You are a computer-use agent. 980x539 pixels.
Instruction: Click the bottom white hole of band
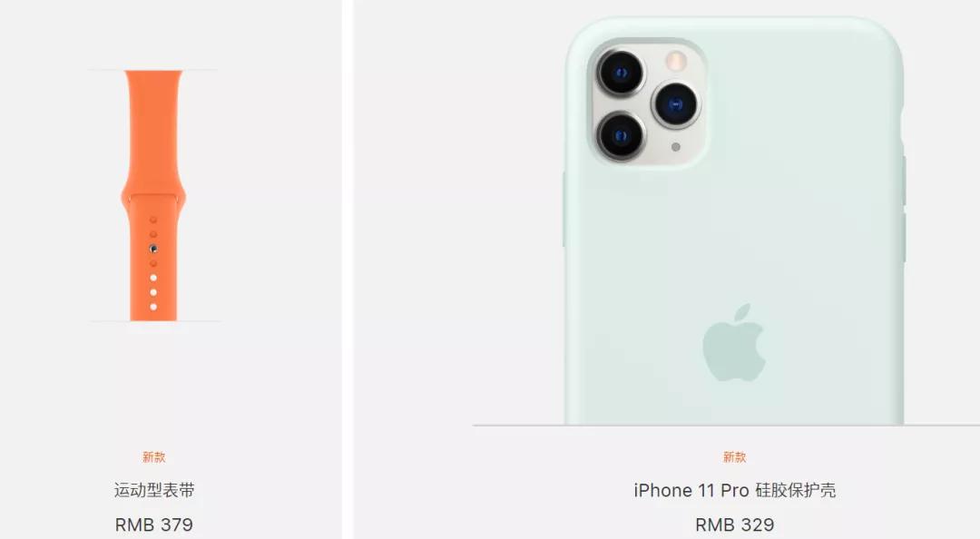[x=153, y=307]
